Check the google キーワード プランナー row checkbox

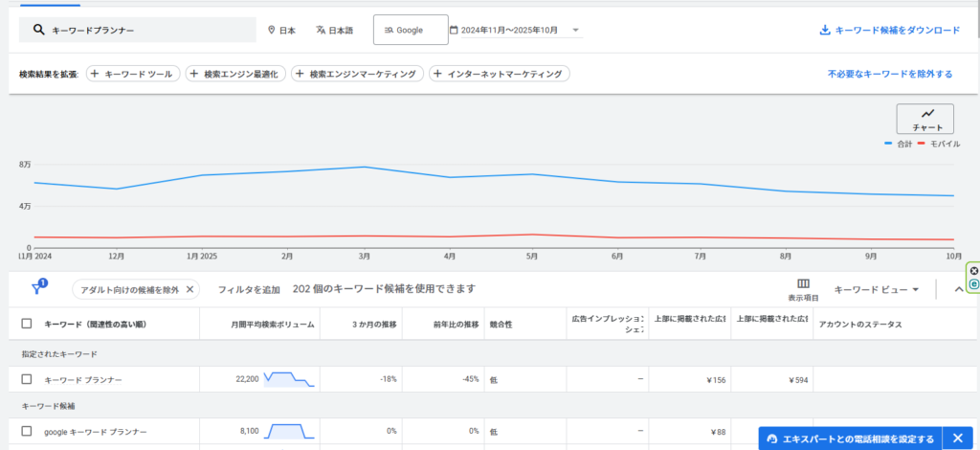pyautogui.click(x=27, y=432)
